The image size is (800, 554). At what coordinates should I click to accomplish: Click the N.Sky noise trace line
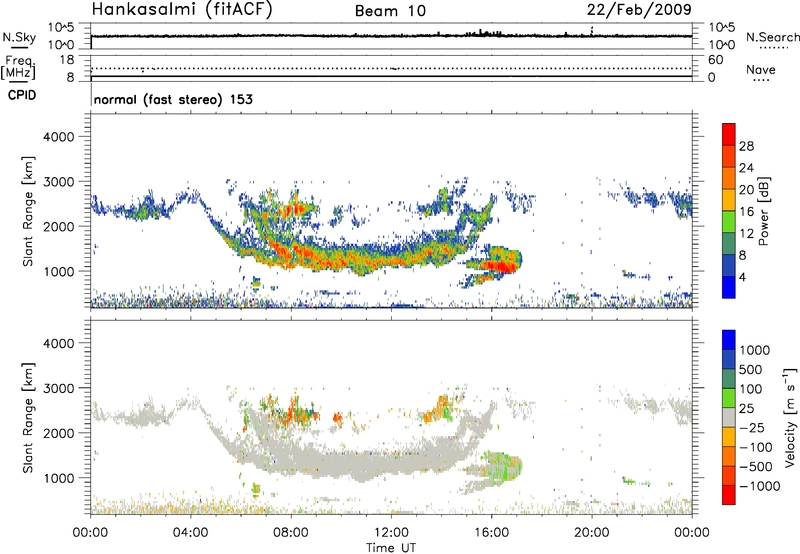(391, 36)
